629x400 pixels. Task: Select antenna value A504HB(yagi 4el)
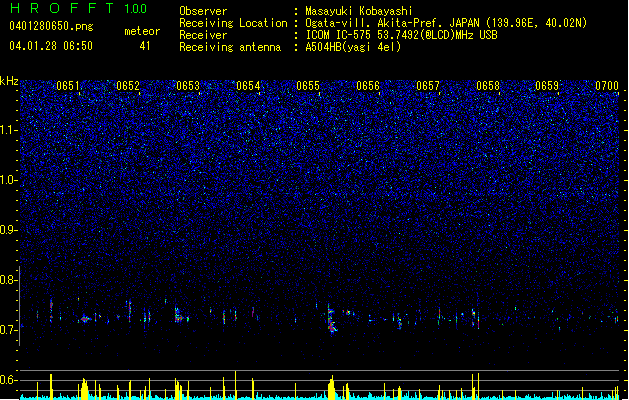[x=353, y=47]
